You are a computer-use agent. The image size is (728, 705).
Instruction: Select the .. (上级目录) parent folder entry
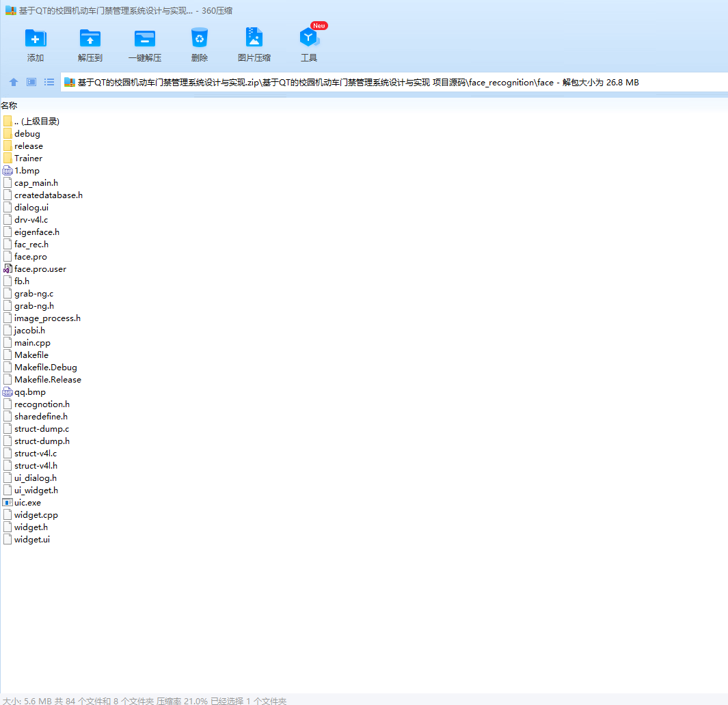tap(31, 121)
